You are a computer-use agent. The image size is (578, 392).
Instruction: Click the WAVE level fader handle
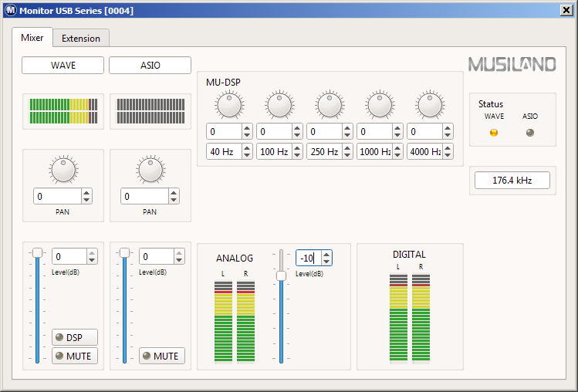tap(37, 252)
